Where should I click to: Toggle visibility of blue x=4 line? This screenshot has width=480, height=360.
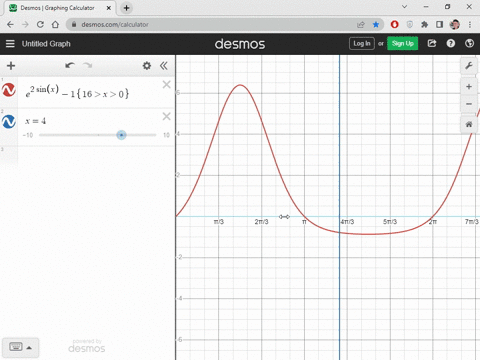click(x=9, y=122)
